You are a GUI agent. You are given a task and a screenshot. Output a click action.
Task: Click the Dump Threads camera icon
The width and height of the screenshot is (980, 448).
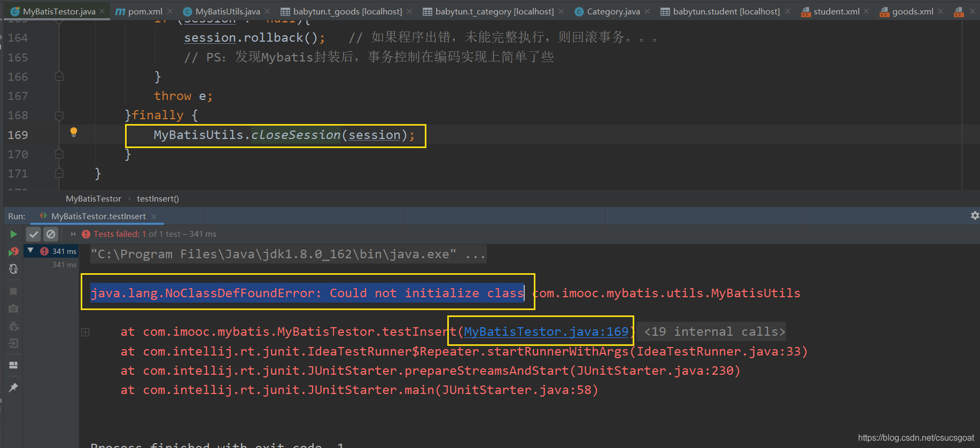(13, 308)
